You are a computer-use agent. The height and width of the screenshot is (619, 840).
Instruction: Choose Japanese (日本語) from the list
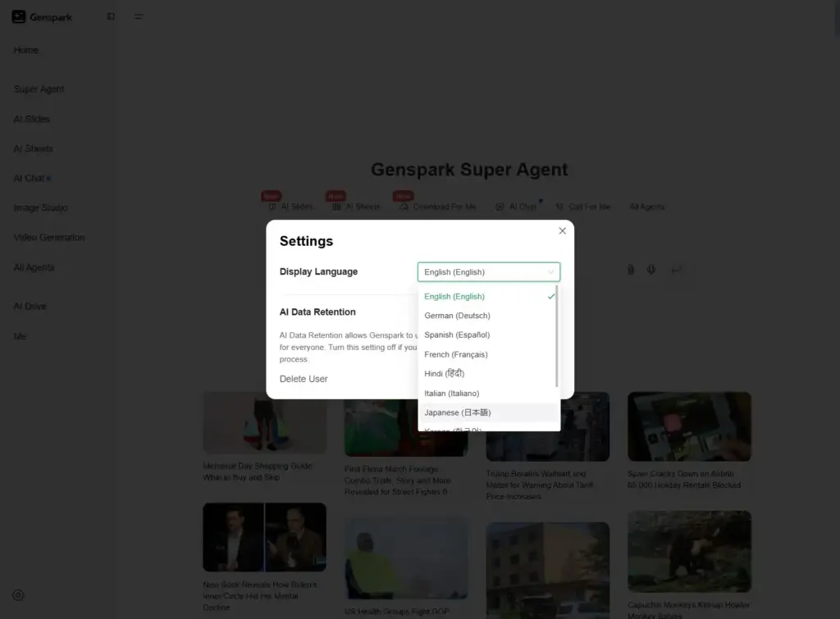[458, 412]
